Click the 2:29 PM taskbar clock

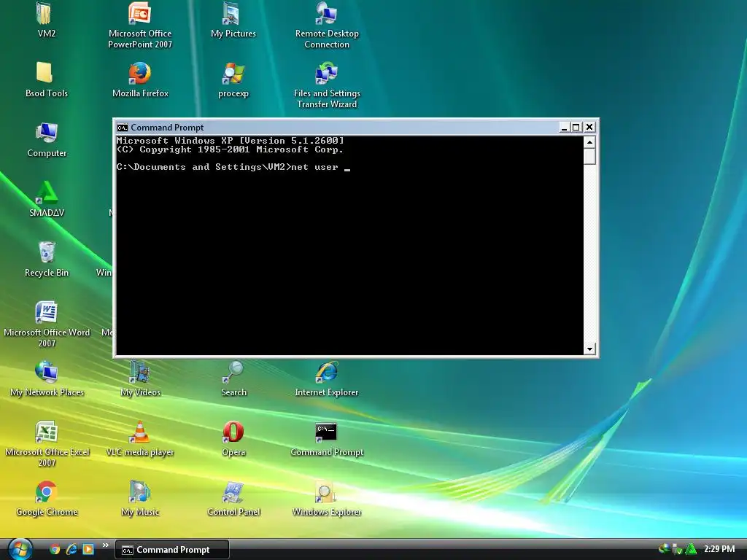pos(719,548)
